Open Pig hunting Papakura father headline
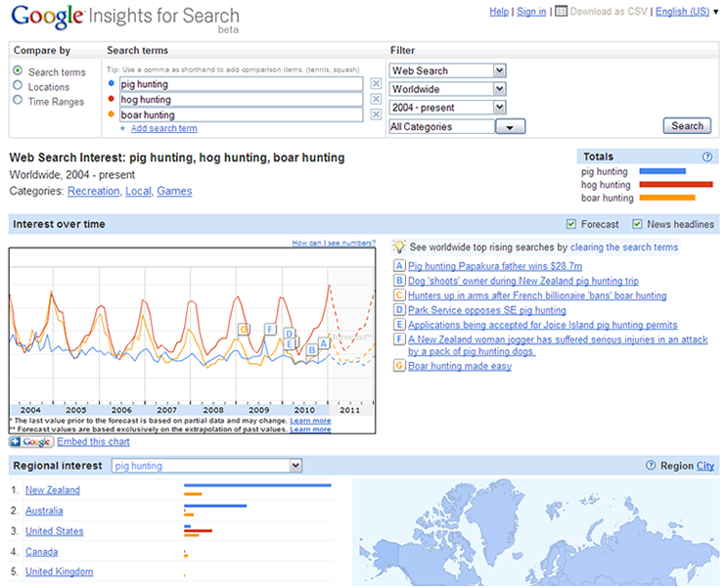The image size is (725, 588). pyautogui.click(x=495, y=266)
